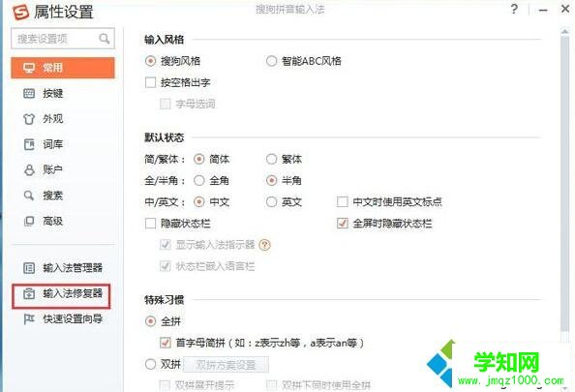
Task: Click the flag icon next to 快速设置向导
Action: pyautogui.click(x=29, y=319)
